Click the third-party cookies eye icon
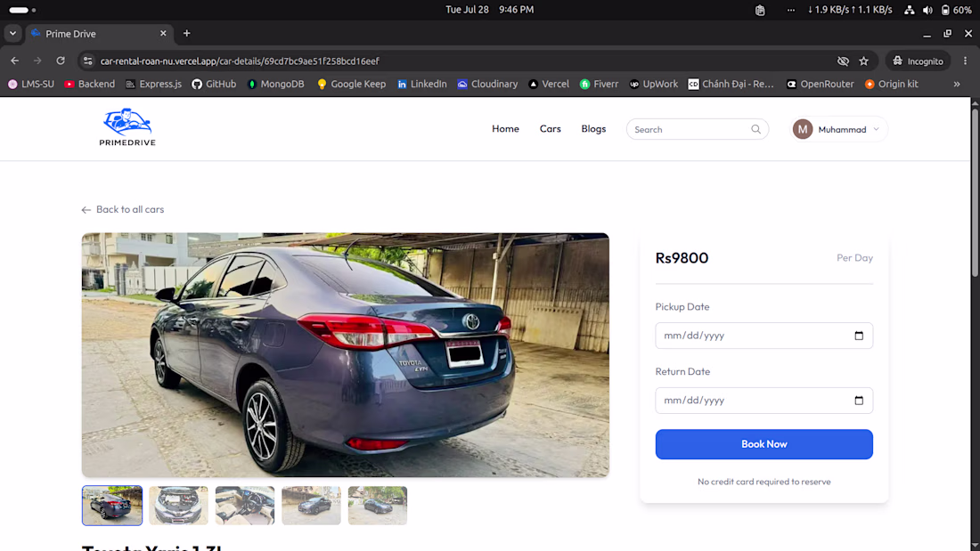This screenshot has width=980, height=551. pyautogui.click(x=843, y=61)
